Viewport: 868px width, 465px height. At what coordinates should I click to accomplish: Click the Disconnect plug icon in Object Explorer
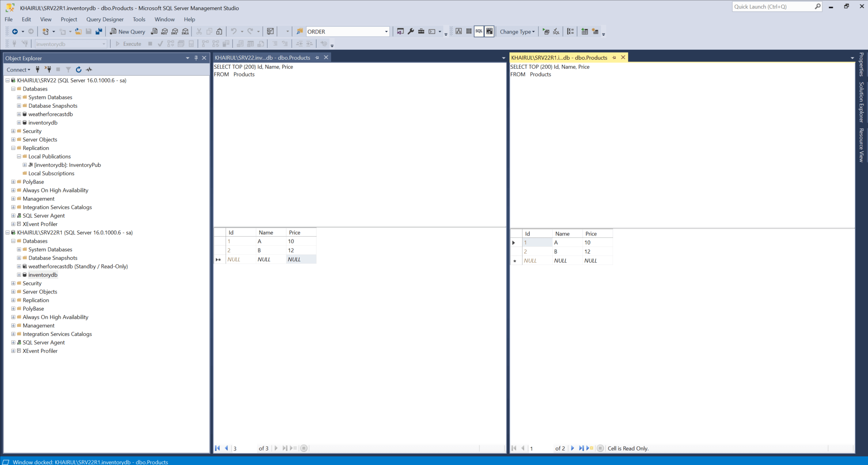click(48, 70)
